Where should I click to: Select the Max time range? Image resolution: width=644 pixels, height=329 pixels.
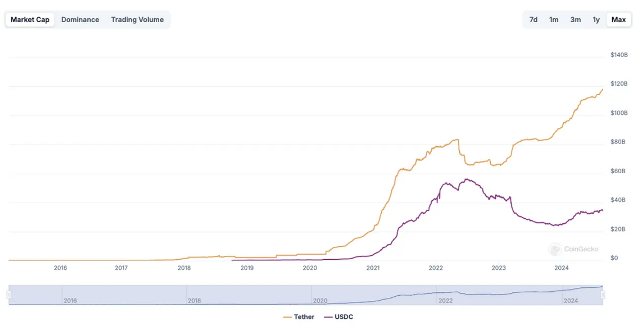point(619,19)
